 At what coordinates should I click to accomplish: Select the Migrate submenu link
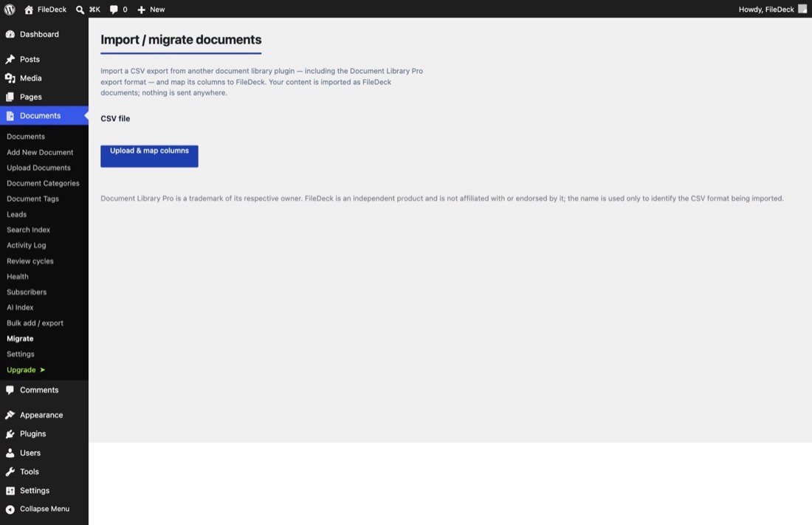[20, 338]
